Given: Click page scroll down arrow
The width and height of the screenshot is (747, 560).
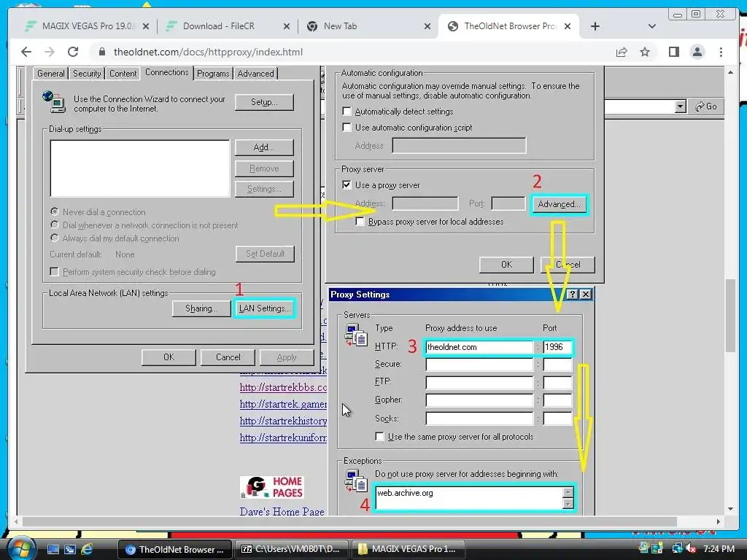Looking at the screenshot, I should [731, 509].
